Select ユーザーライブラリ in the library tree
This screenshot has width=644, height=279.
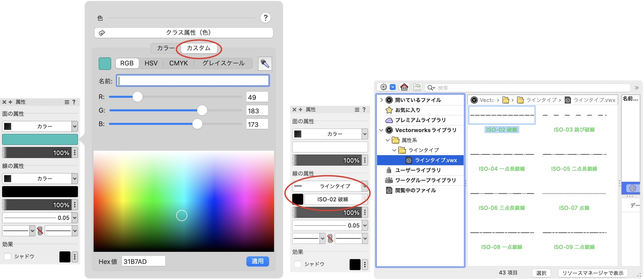pyautogui.click(x=418, y=170)
